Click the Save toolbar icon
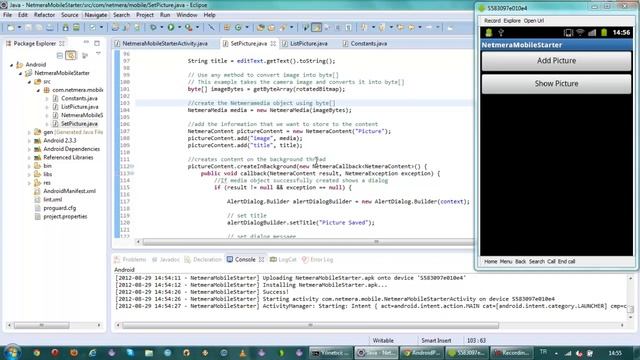Viewport: 640px width, 360px height. point(28,27)
